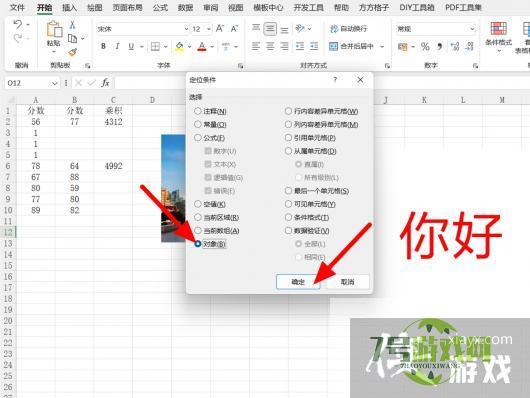Click the Cut scissors icon
This screenshot has width=530, height=398.
72,24
